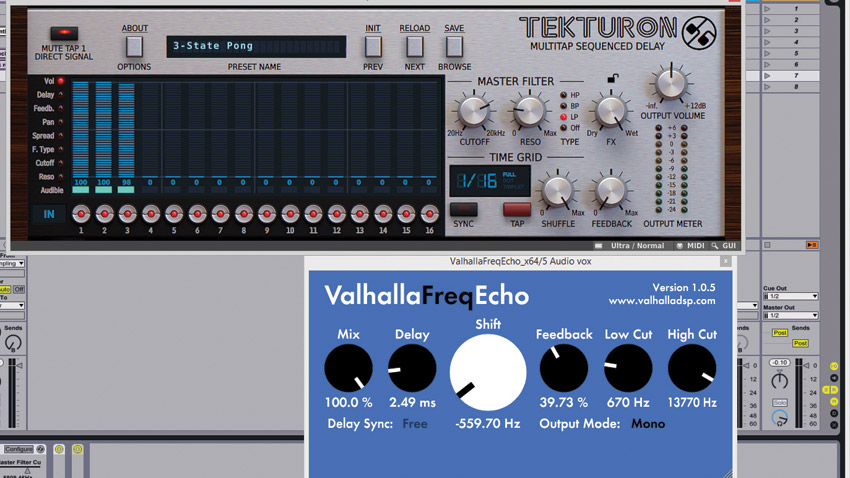This screenshot has height=478, width=850.
Task: Toggle the padlock icon above FX knob
Action: tap(613, 79)
